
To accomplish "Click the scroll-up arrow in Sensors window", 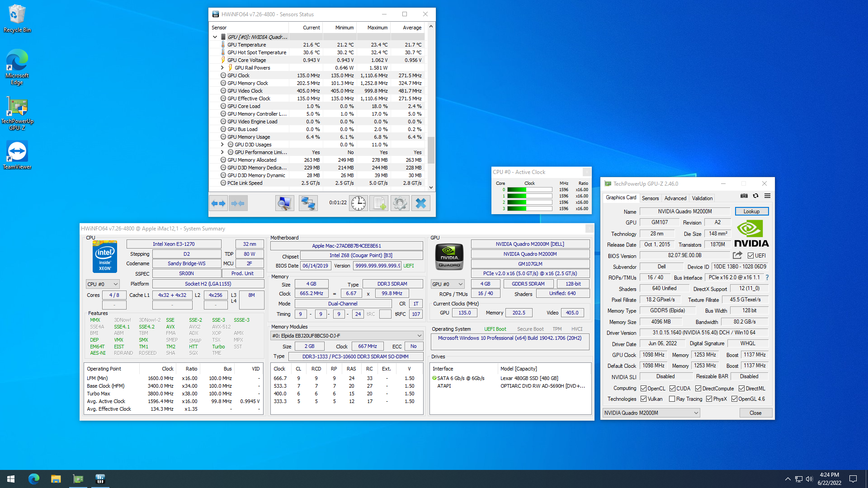I will [x=431, y=27].
